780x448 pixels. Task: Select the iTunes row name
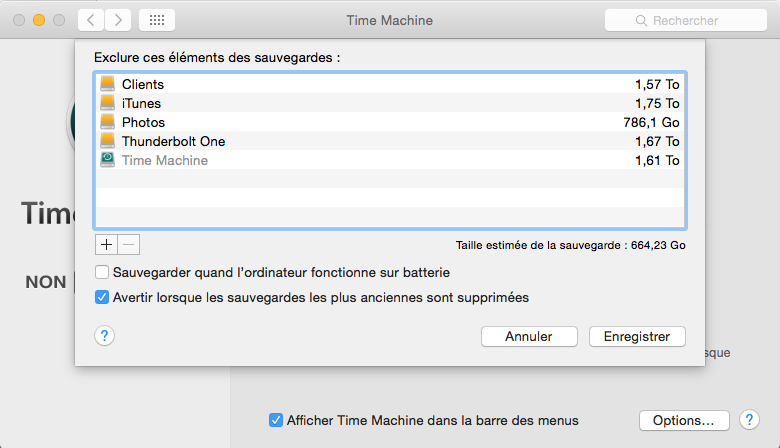141,103
